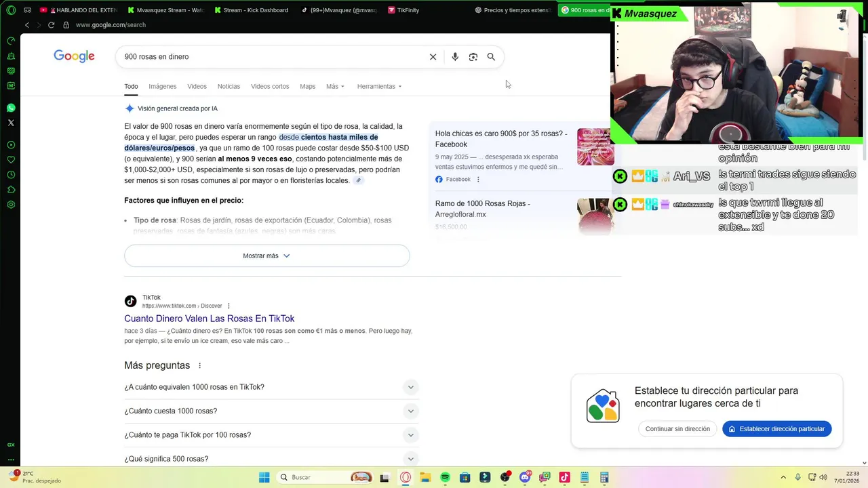This screenshot has width=868, height=488.
Task: Clear the Google search box with X
Action: point(433,57)
